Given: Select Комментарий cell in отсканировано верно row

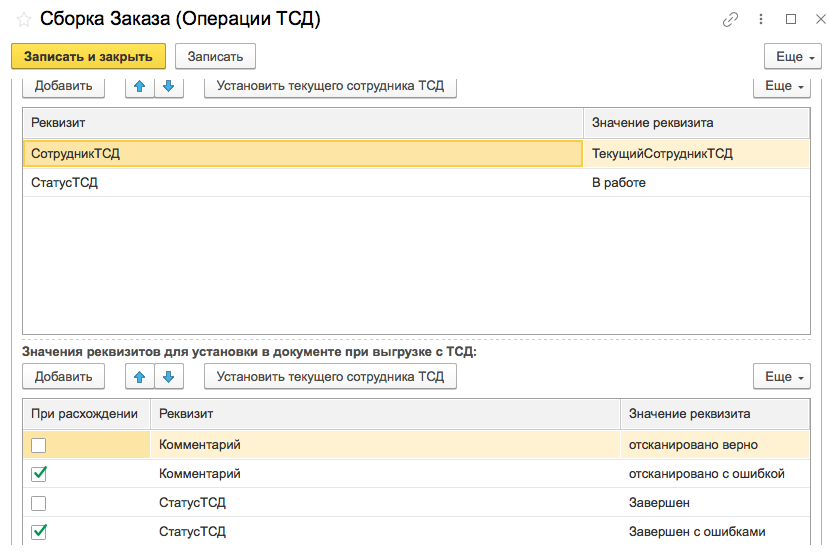Looking at the screenshot, I should pyautogui.click(x=386, y=445).
